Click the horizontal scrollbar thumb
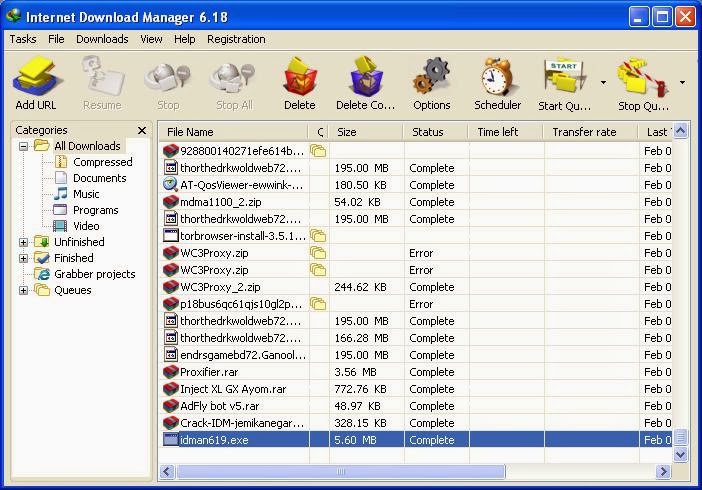Viewport: 702px width, 490px height. 341,472
